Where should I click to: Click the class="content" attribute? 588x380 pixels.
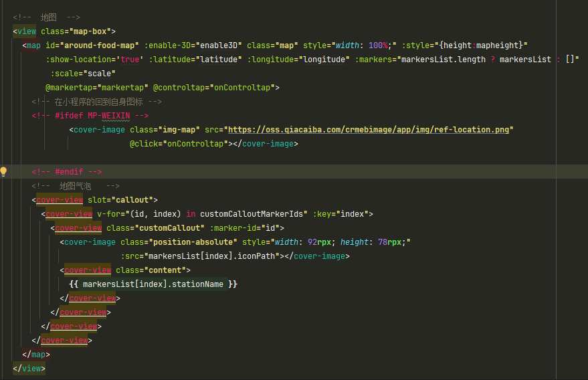coord(151,270)
